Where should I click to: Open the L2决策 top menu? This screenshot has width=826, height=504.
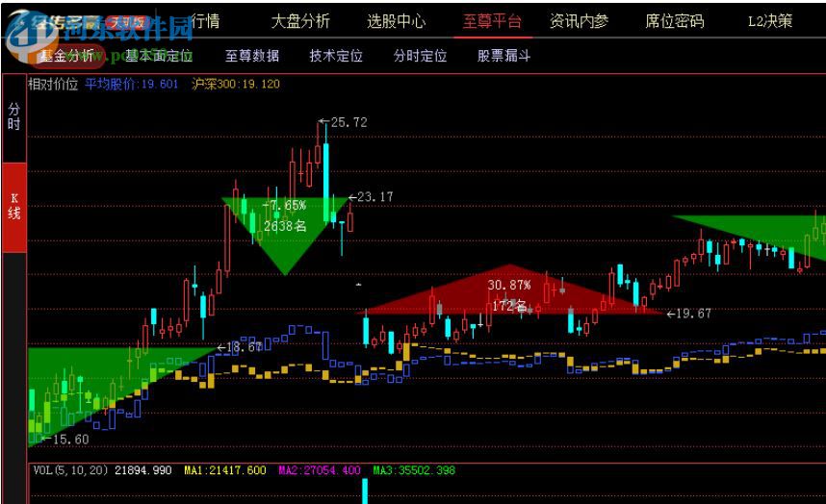click(x=770, y=21)
